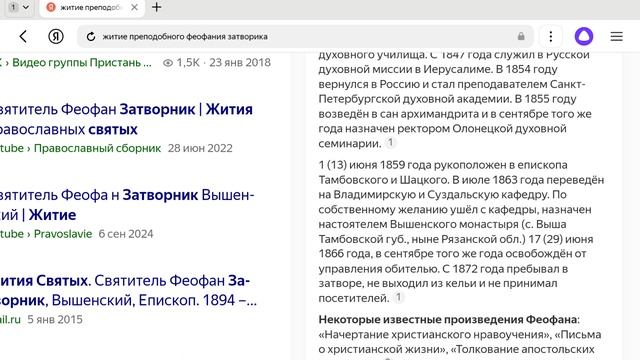Open Жития Святых. Святитель Феофан result

[x=128, y=291]
